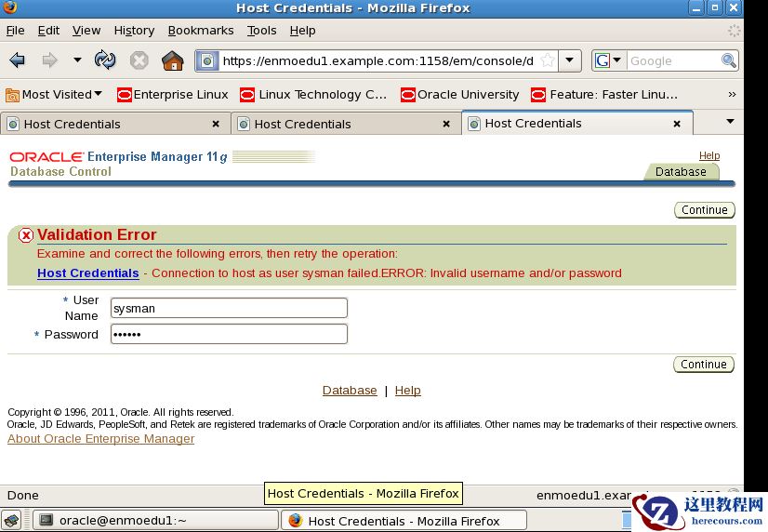Image resolution: width=768 pixels, height=532 pixels.
Task: Click the site identity icon in address bar
Action: coord(207,61)
